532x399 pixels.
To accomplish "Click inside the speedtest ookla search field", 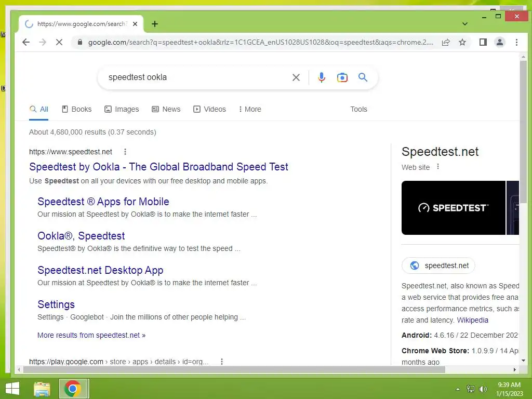I will (x=197, y=77).
